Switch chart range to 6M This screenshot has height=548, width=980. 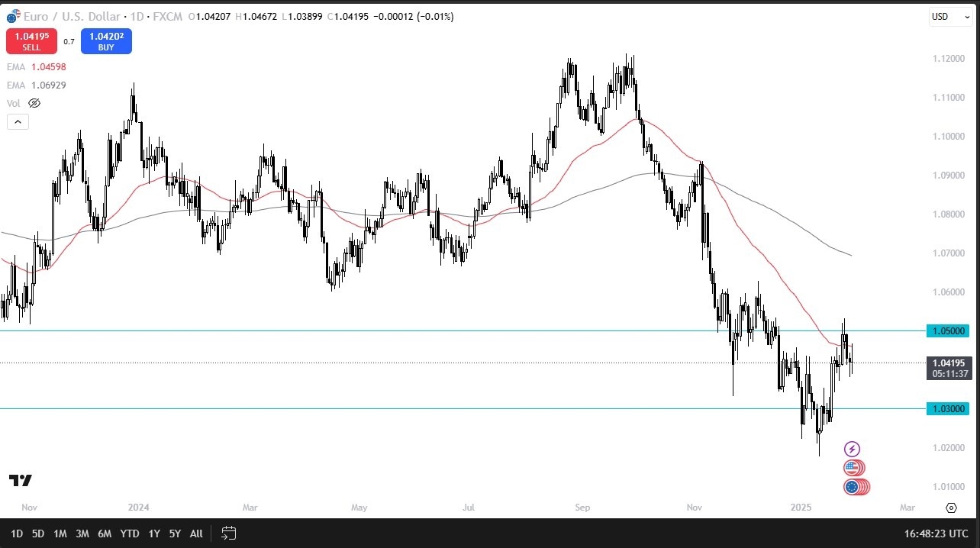pyautogui.click(x=105, y=533)
